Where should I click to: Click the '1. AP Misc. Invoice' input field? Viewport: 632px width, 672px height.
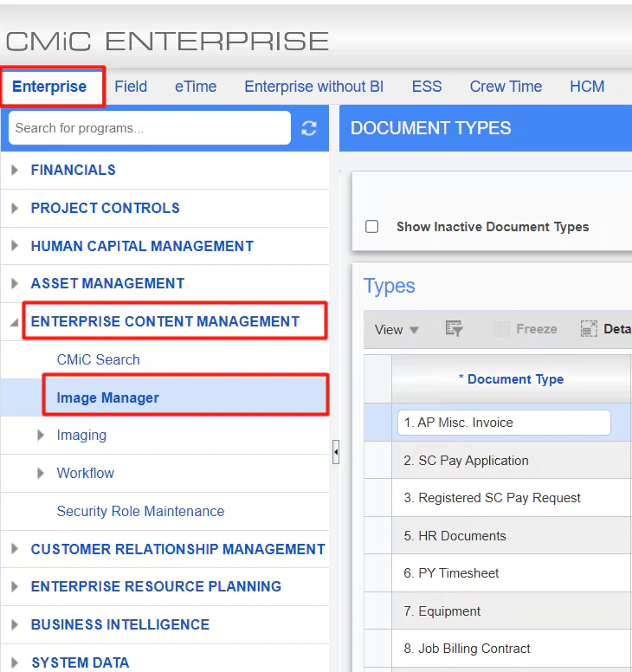pos(504,423)
